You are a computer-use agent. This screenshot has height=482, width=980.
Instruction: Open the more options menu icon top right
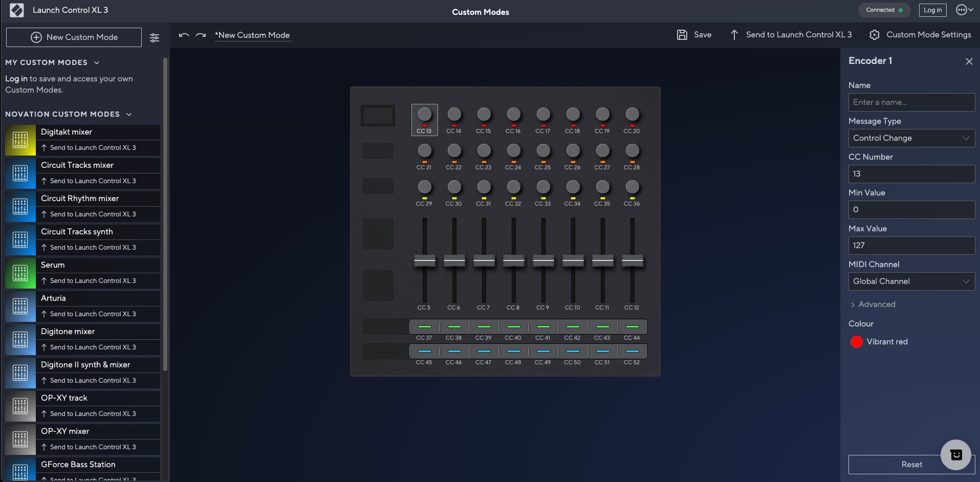coord(964,10)
